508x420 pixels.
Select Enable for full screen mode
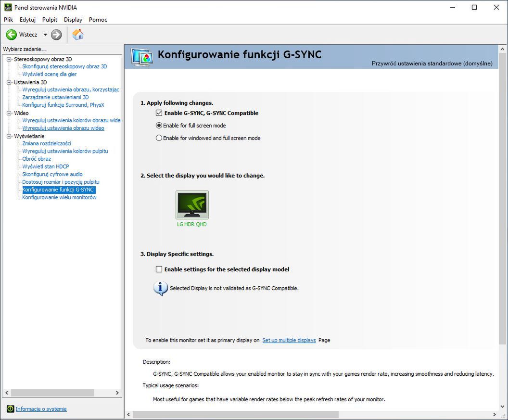click(x=159, y=126)
